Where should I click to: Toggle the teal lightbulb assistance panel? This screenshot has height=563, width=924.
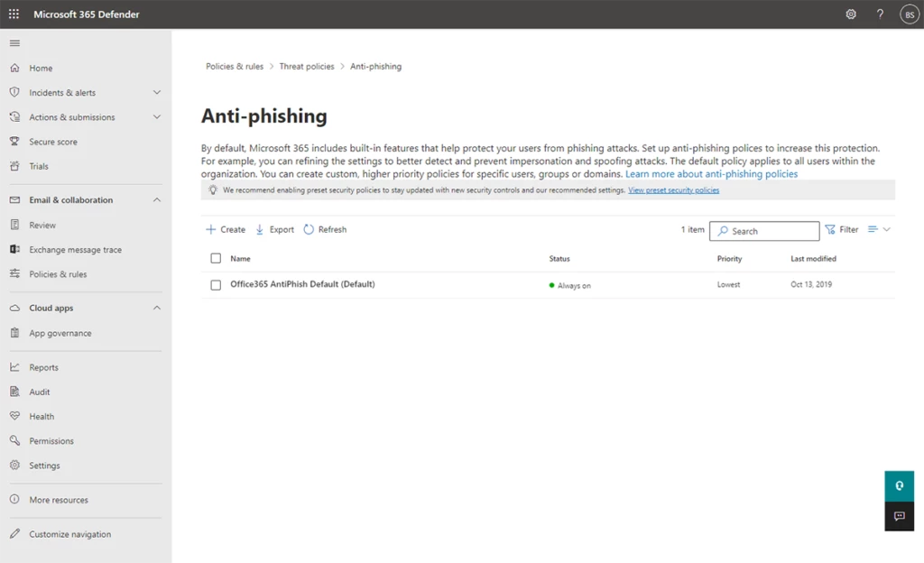point(899,485)
